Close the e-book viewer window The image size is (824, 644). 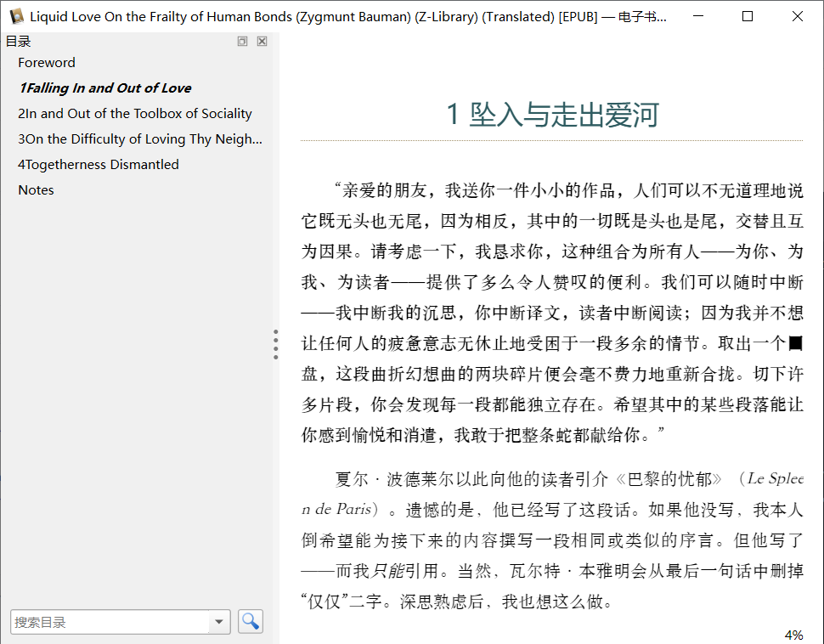798,16
